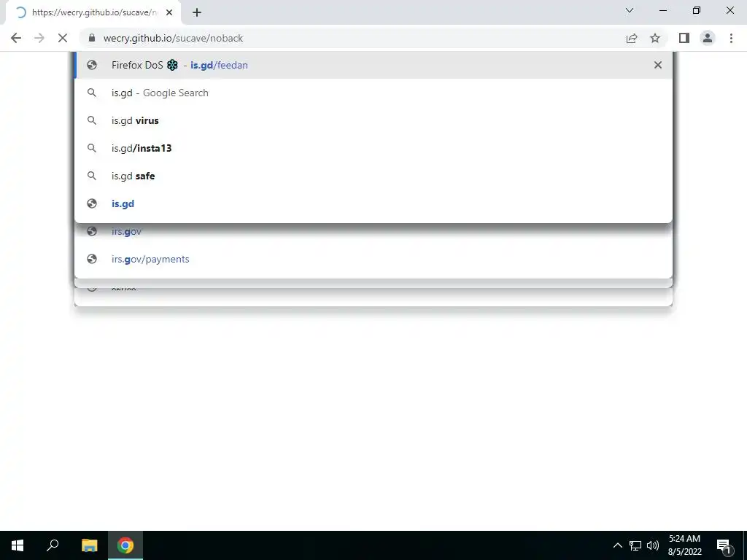Click the forward navigation arrow

tap(39, 38)
